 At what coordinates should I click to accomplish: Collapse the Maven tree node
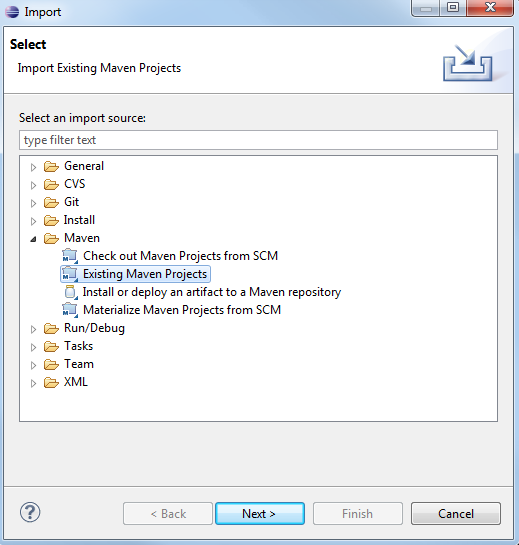(x=33, y=239)
